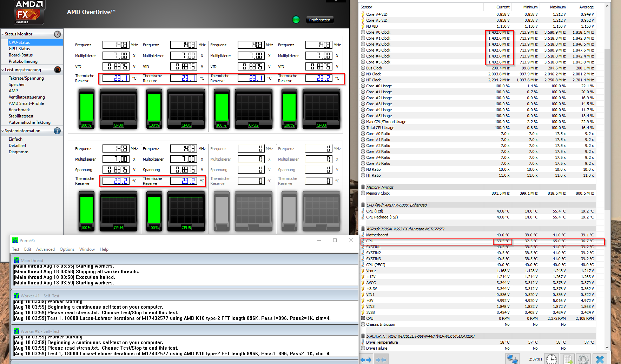Select Detailliert under Systeminformation
Viewport: 621px width, 364px height.
pyautogui.click(x=18, y=146)
